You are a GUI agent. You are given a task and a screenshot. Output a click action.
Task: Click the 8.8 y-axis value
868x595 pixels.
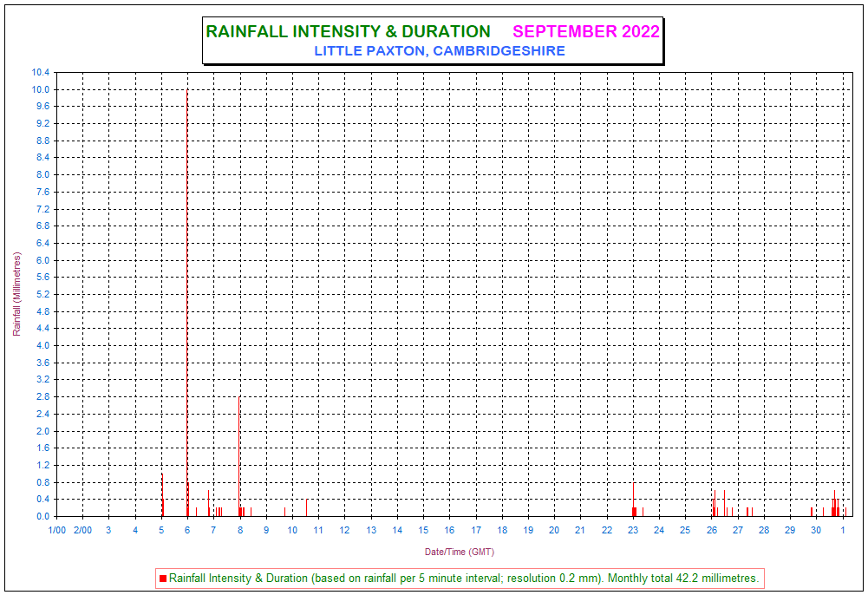pyautogui.click(x=42, y=141)
